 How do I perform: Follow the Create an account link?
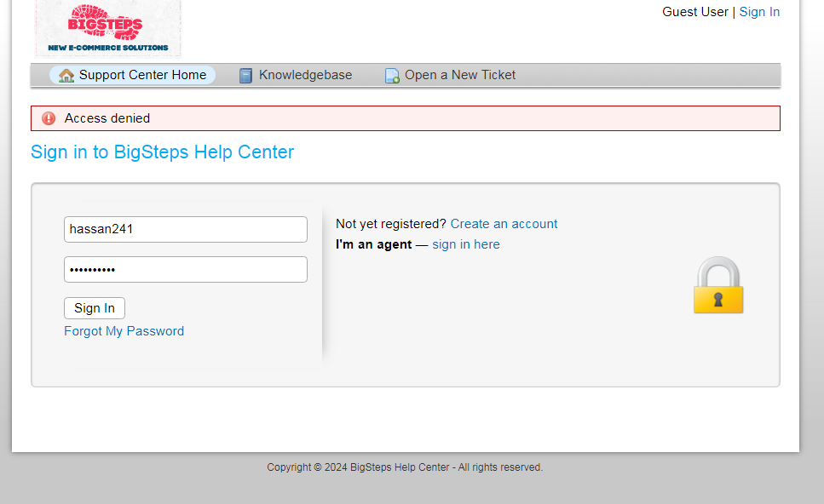tap(504, 224)
